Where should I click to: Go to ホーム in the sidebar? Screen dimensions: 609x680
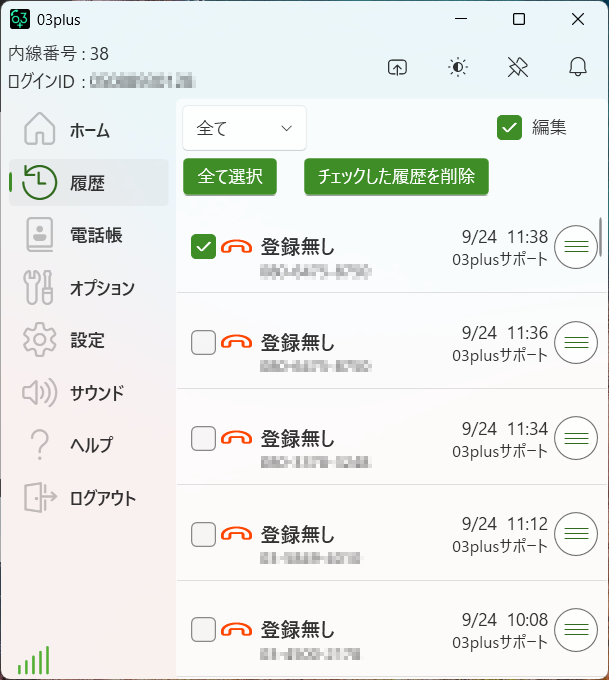88,130
